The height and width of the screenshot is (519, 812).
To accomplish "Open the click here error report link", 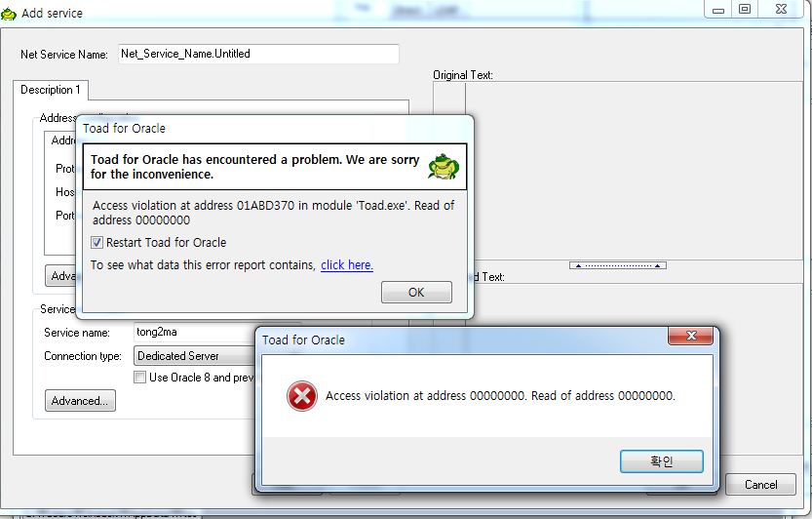I will [x=347, y=265].
